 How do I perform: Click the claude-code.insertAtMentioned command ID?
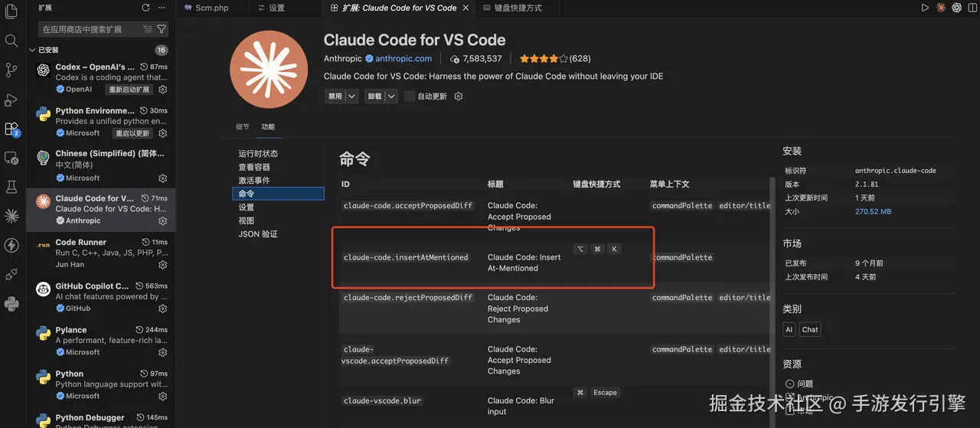pos(406,257)
